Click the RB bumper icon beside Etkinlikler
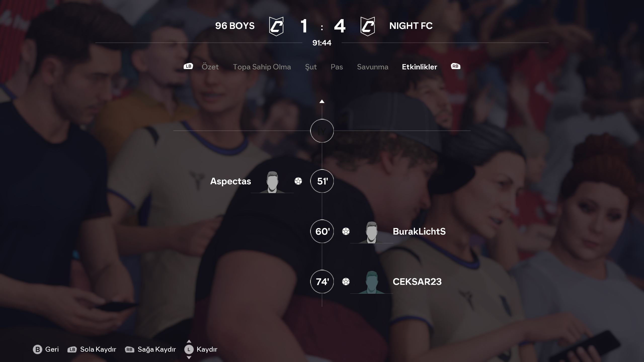 [x=456, y=66]
